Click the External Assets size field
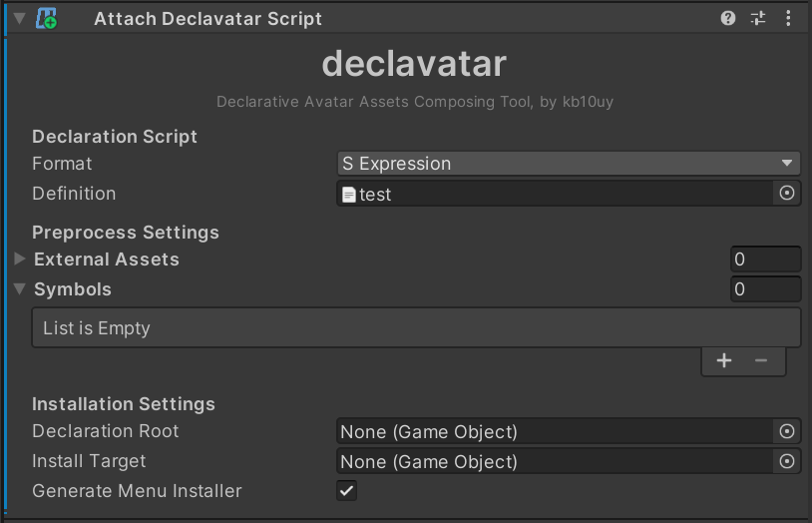The height and width of the screenshot is (523, 812). click(765, 260)
